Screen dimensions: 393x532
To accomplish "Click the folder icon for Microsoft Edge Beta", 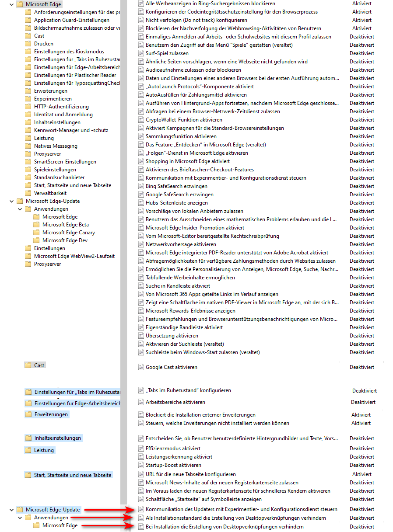I will [x=36, y=225].
